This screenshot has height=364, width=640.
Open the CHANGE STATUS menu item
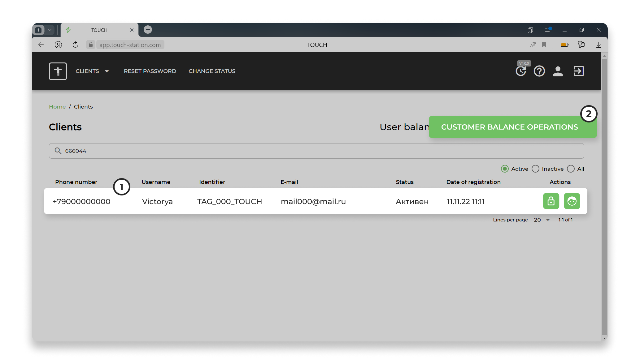(212, 71)
